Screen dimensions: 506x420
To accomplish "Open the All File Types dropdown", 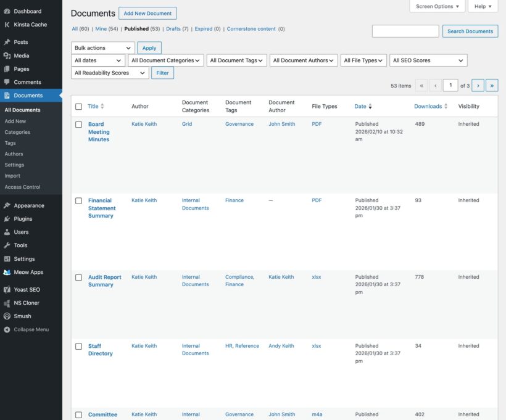I will (x=363, y=60).
